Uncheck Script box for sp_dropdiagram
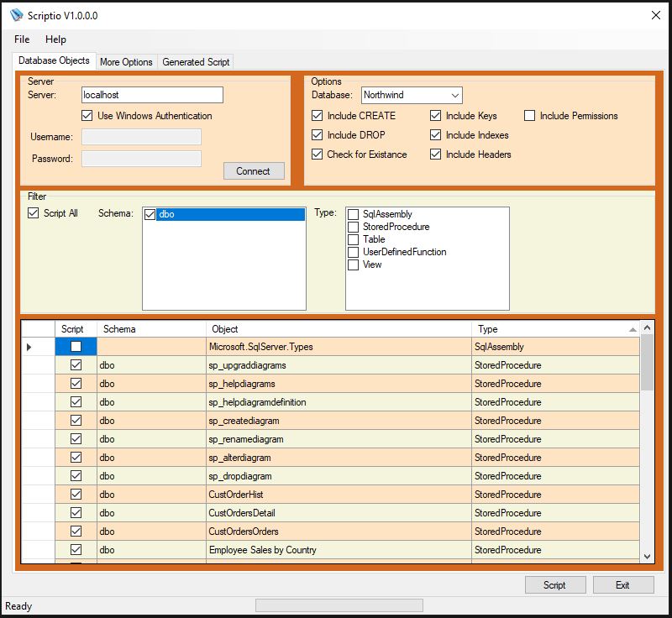672x618 pixels. click(x=76, y=476)
